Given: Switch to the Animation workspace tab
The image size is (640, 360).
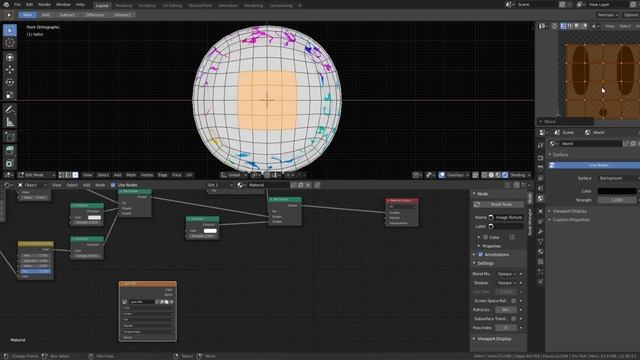Looking at the screenshot, I should point(228,6).
